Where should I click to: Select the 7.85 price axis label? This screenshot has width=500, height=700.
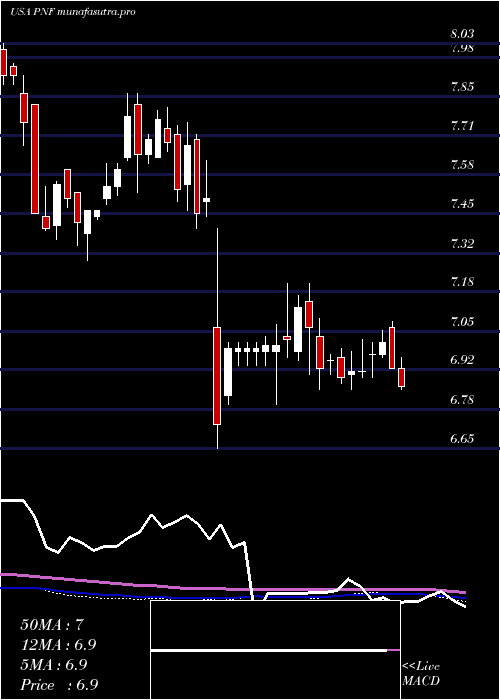[x=462, y=87]
